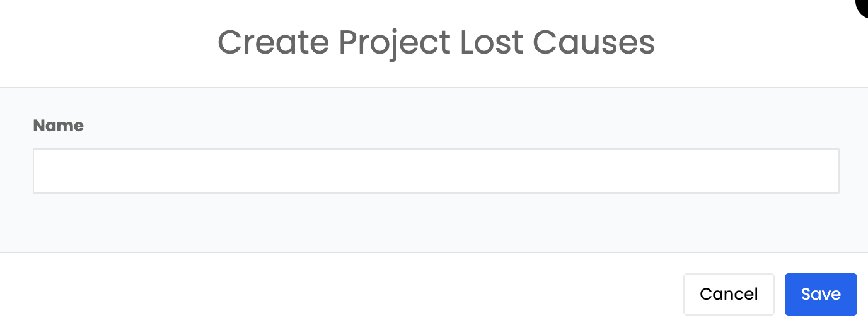The height and width of the screenshot is (325, 868).
Task: Save the new lost cause
Action: click(820, 294)
